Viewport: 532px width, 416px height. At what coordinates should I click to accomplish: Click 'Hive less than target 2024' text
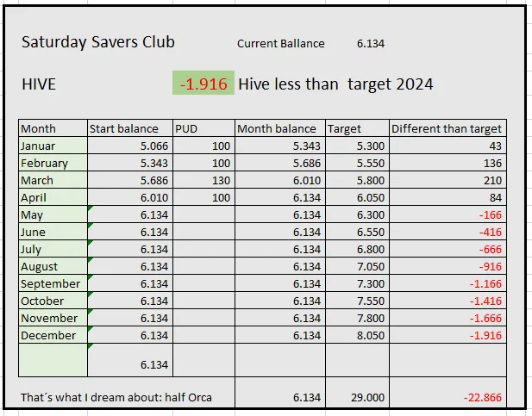335,84
